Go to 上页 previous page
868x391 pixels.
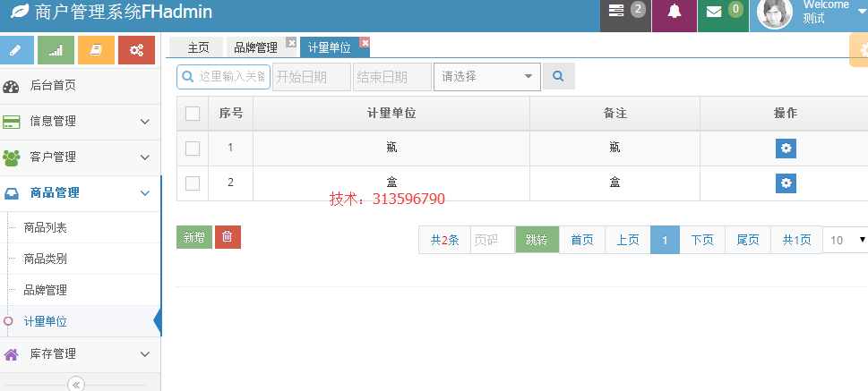pos(628,240)
